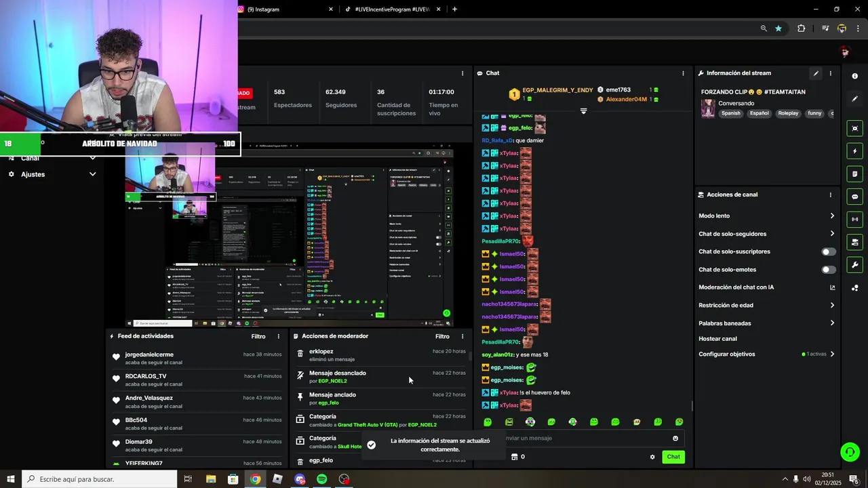The height and width of the screenshot is (488, 868).
Task: Bookmark page with the star icon
Action: [778, 28]
